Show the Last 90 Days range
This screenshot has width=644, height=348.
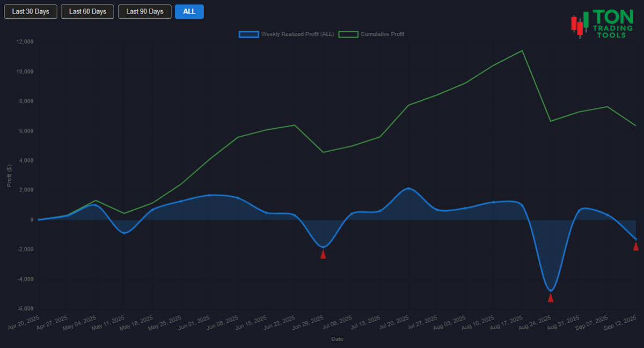(145, 12)
